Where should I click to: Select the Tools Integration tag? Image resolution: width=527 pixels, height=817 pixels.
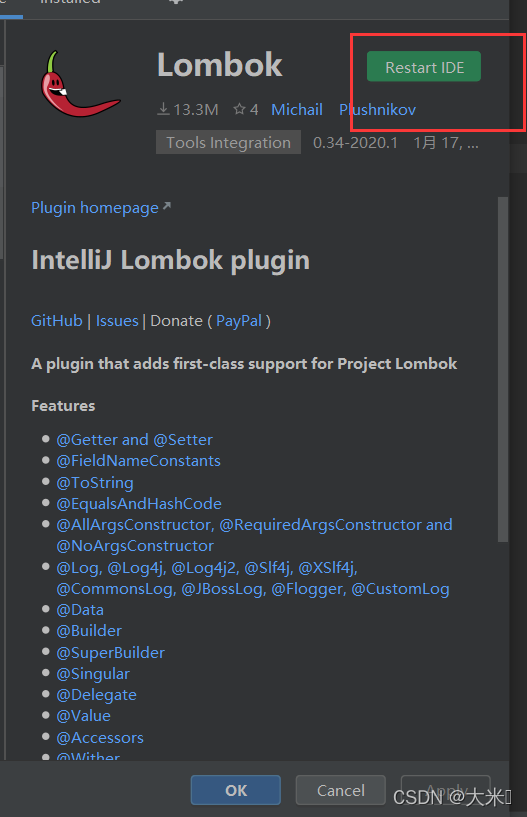point(228,142)
